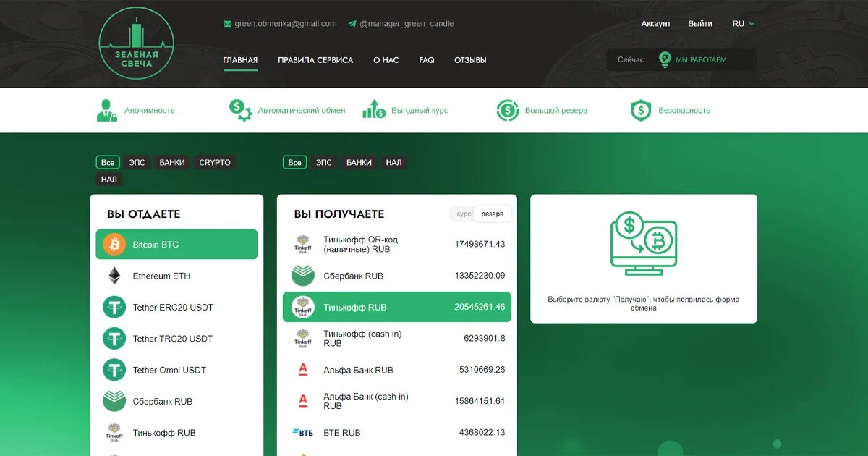Click the Tether ERC20 USDT icon
Viewport: 868px width, 456px height.
point(114,307)
